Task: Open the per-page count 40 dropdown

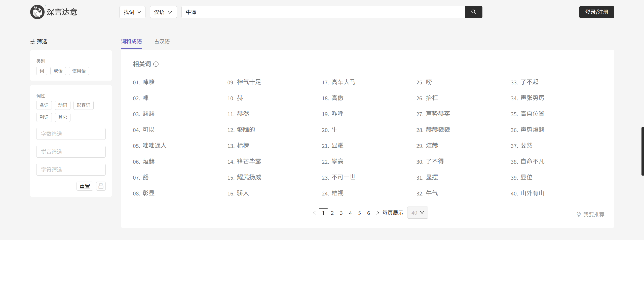Action: click(x=417, y=213)
